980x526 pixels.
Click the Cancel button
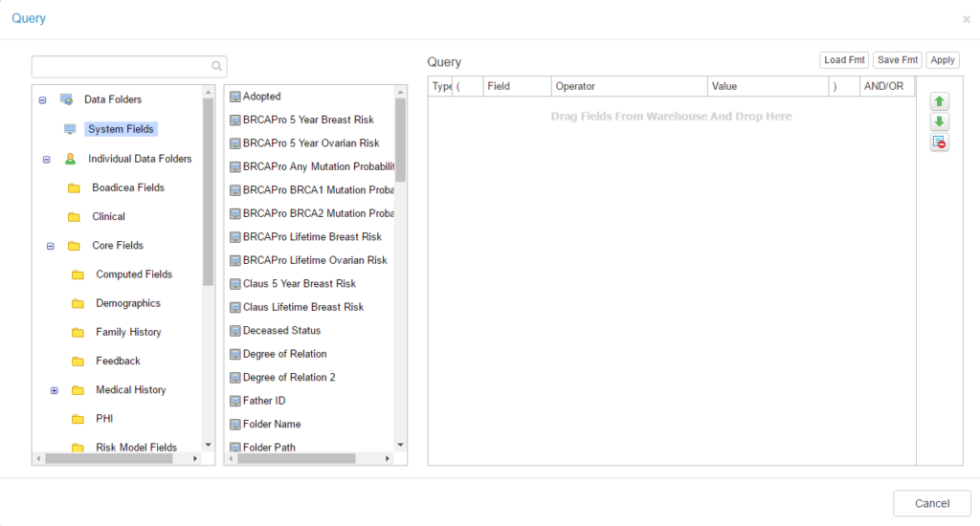click(931, 503)
